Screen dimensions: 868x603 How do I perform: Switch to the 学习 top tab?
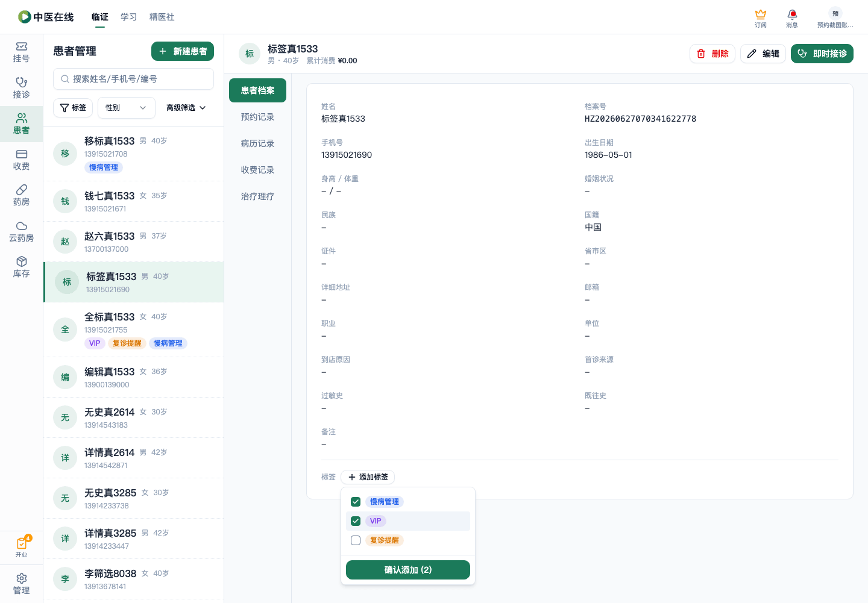pos(129,17)
